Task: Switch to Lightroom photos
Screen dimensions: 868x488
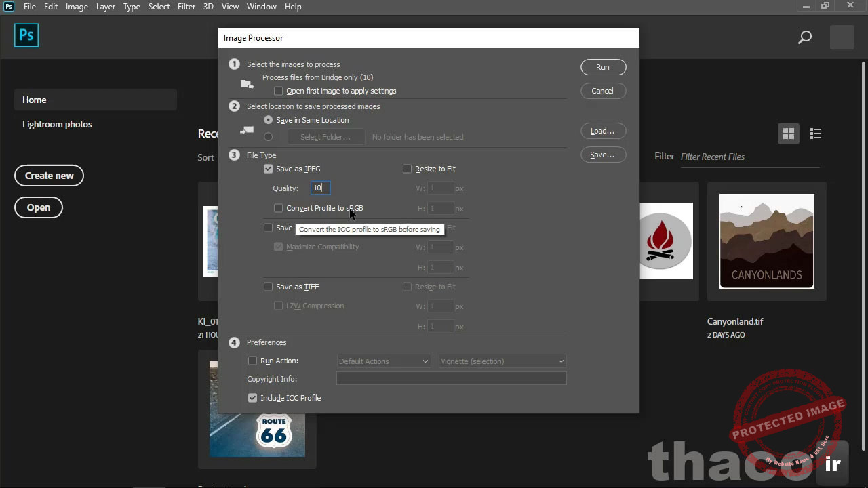Action: pos(57,124)
